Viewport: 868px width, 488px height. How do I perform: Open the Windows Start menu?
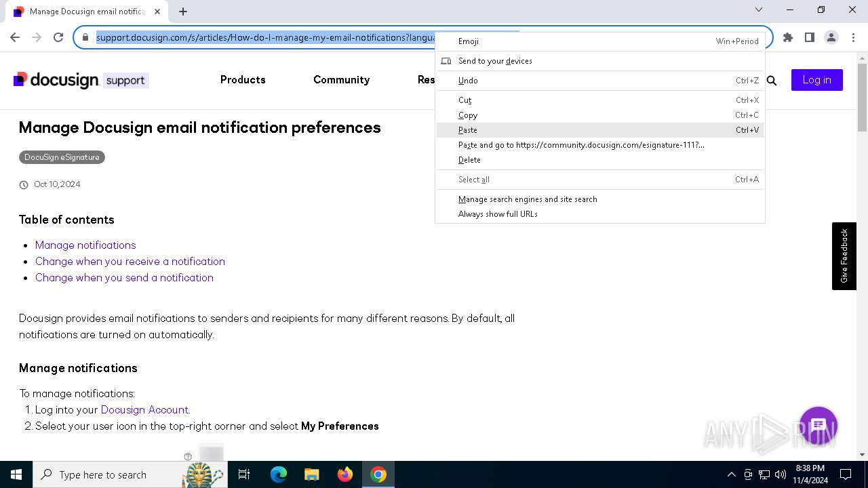[x=16, y=474]
